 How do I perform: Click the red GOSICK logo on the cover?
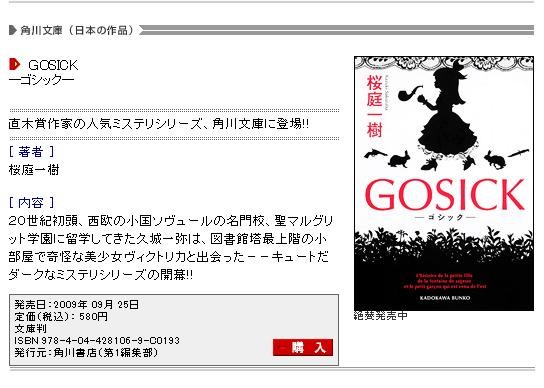[x=445, y=195]
